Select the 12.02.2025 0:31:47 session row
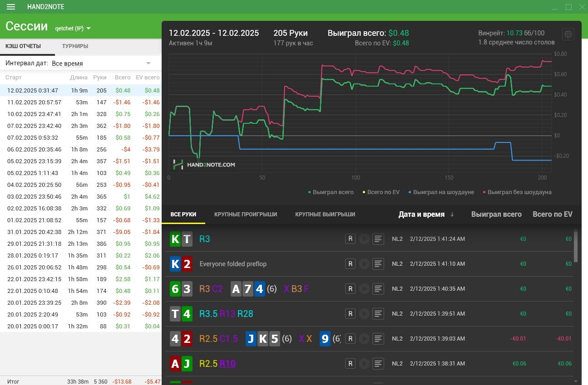This screenshot has width=588, height=385. 81,91
